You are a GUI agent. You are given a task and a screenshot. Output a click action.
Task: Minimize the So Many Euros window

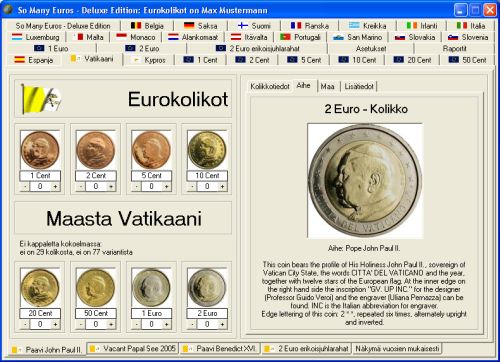[460, 10]
